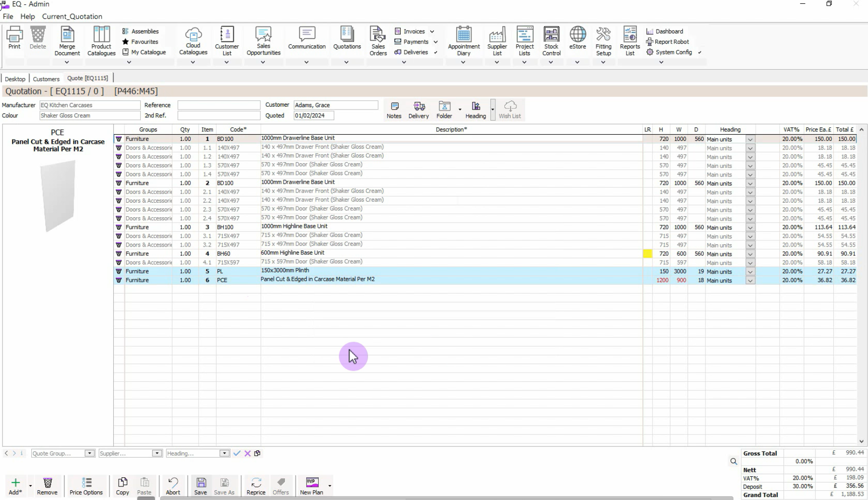
Task: Open the Current_Quotation menu
Action: coord(72,16)
